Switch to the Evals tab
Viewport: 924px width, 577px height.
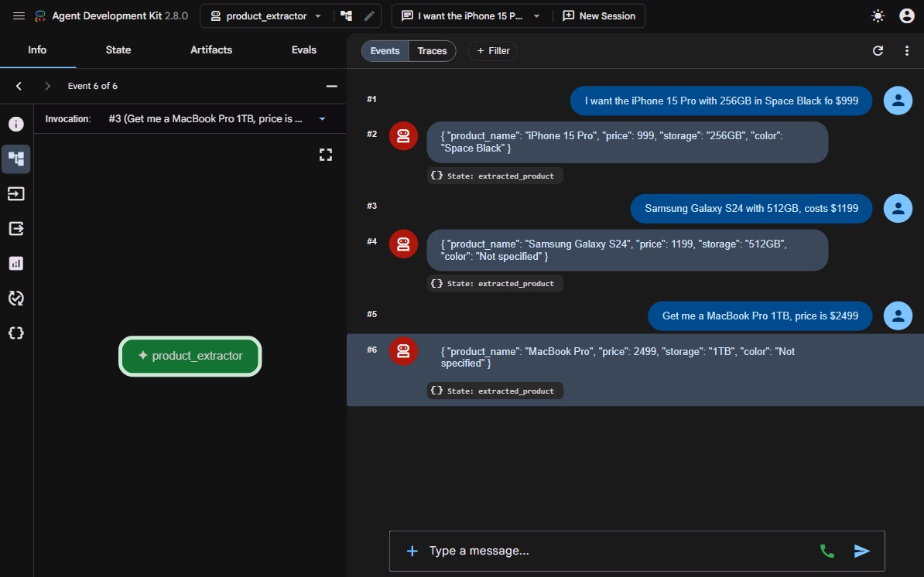point(304,50)
